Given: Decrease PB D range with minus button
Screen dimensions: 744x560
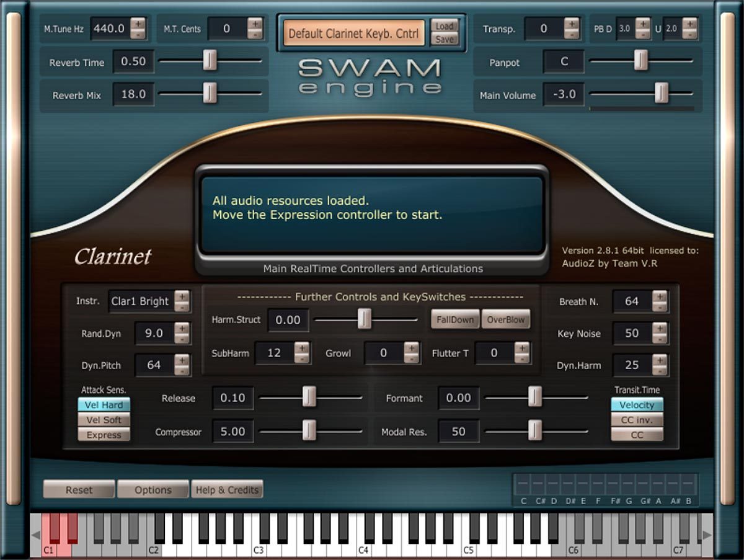Looking at the screenshot, I should click(x=643, y=33).
